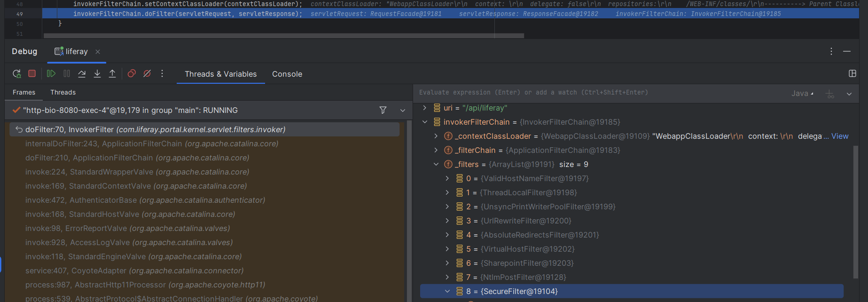
Task: Click the Step Out icon
Action: (112, 74)
